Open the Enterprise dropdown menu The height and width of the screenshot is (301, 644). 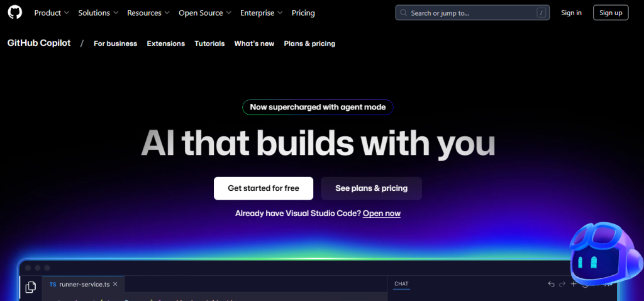pos(261,13)
